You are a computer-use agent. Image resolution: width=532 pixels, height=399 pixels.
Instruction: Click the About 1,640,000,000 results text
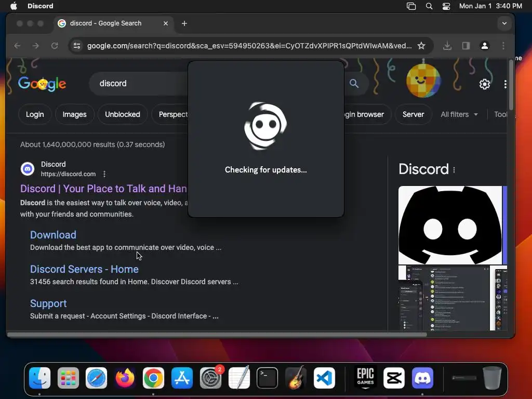[x=92, y=144]
